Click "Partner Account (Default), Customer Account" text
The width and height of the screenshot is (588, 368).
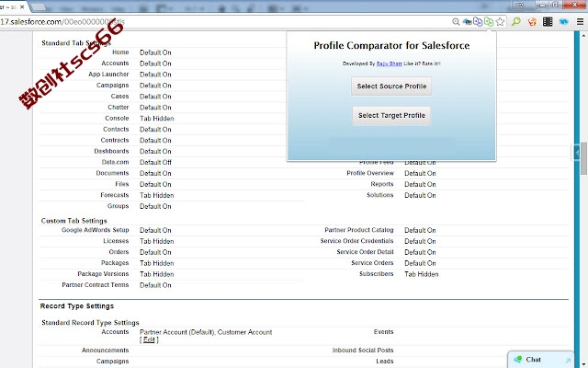click(x=206, y=332)
